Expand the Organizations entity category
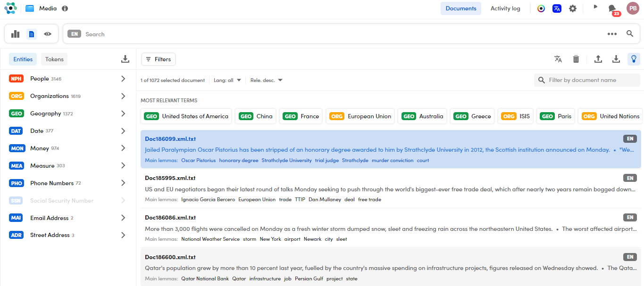This screenshot has height=286, width=644. click(123, 96)
